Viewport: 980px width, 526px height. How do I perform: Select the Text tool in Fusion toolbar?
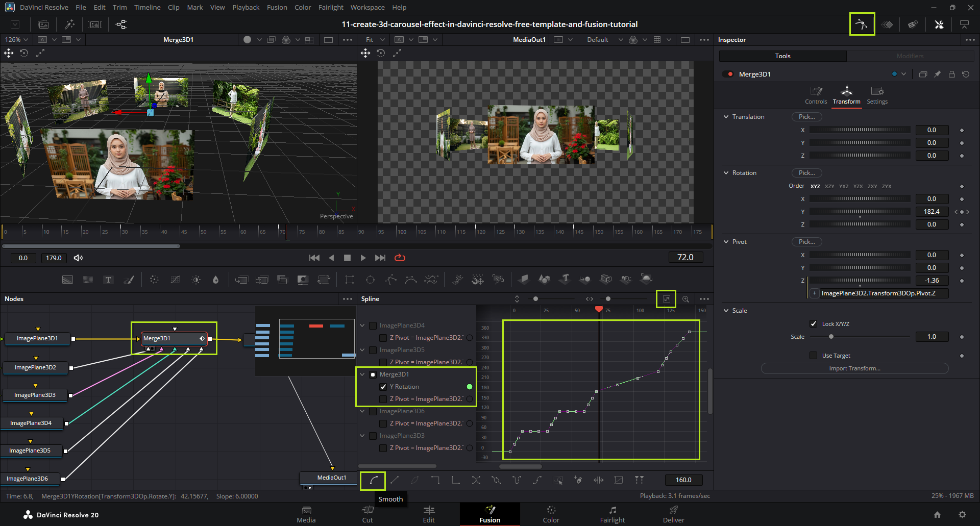pyautogui.click(x=108, y=280)
